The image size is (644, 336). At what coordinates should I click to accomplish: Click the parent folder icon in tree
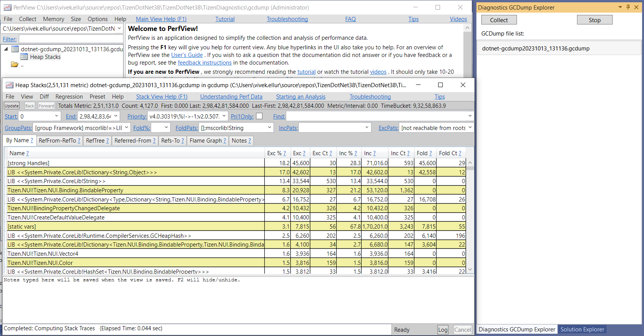coord(15,65)
